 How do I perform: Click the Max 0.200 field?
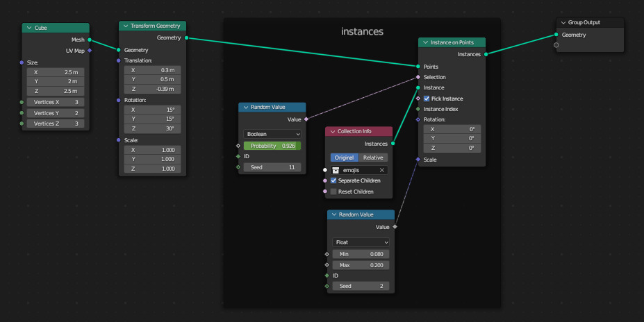[361, 265]
